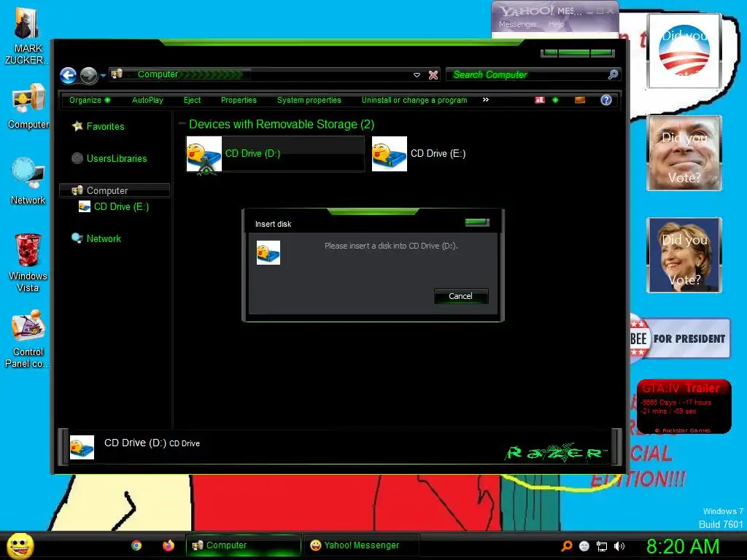This screenshot has width=747, height=560.
Task: Click the FOR PRESIDENT banner gadget
Action: pyautogui.click(x=681, y=338)
